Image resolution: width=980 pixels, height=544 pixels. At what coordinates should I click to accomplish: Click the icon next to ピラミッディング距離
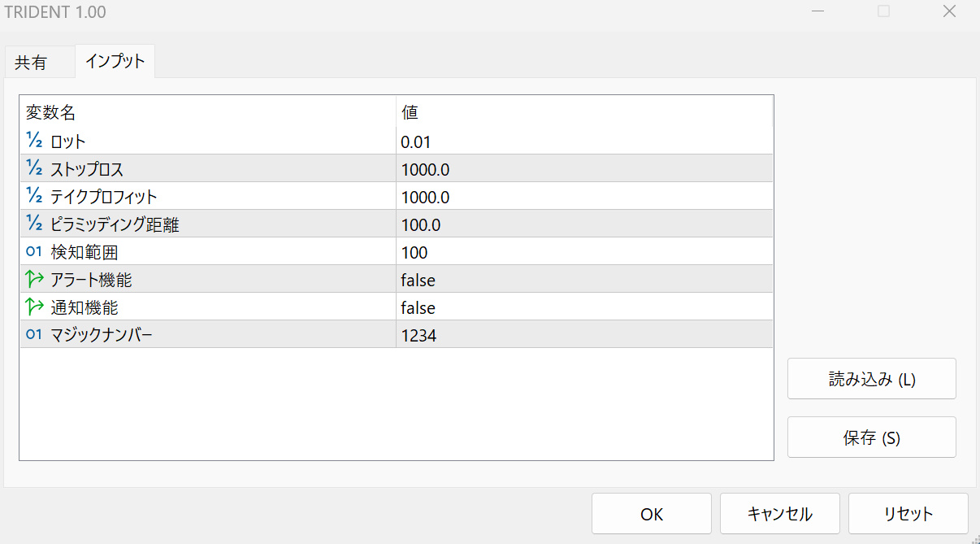pos(34,224)
